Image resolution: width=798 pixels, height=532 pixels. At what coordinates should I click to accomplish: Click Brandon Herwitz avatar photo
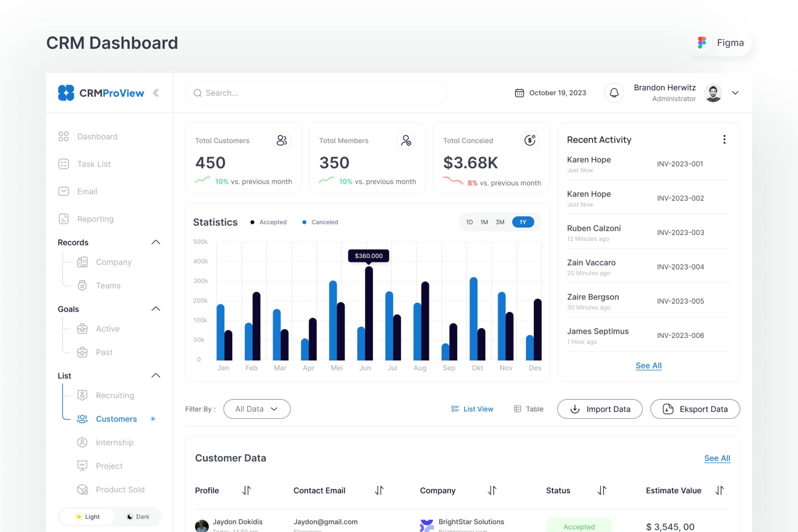(x=713, y=93)
